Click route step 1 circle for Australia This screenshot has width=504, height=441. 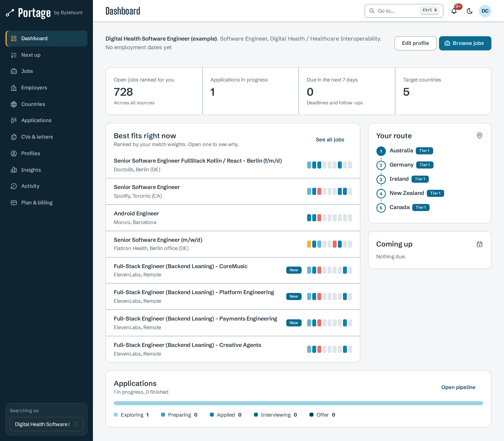(x=381, y=151)
